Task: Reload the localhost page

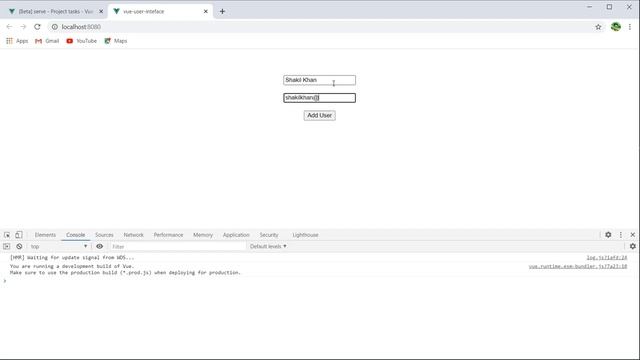Action: [x=37, y=27]
